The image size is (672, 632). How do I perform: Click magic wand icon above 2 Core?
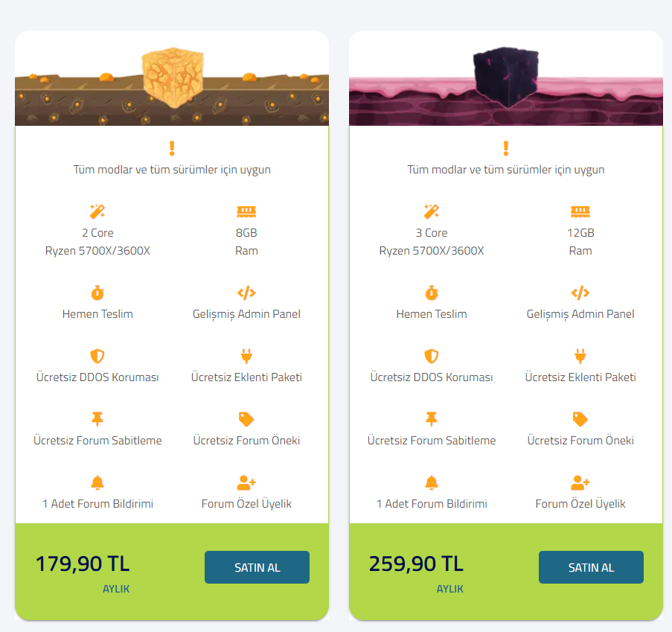pos(97,211)
